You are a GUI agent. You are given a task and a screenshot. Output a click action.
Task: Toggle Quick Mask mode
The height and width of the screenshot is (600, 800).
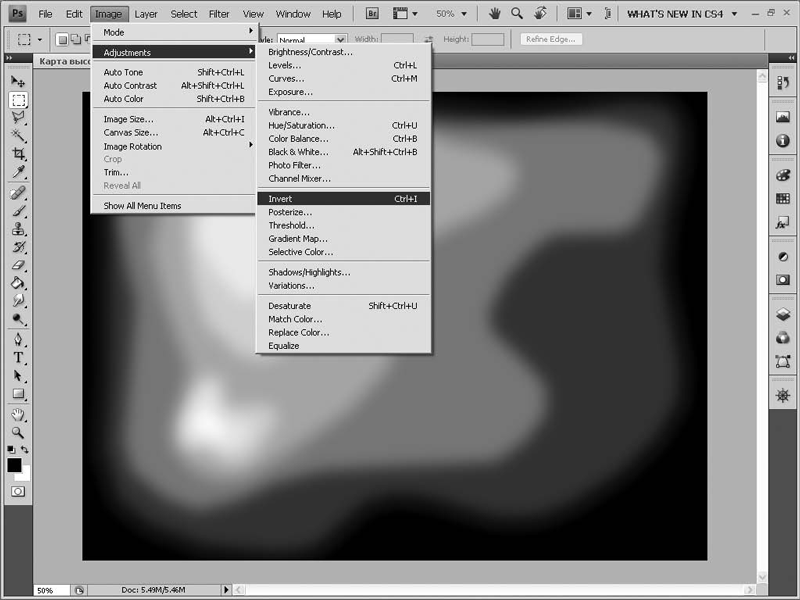[18, 491]
